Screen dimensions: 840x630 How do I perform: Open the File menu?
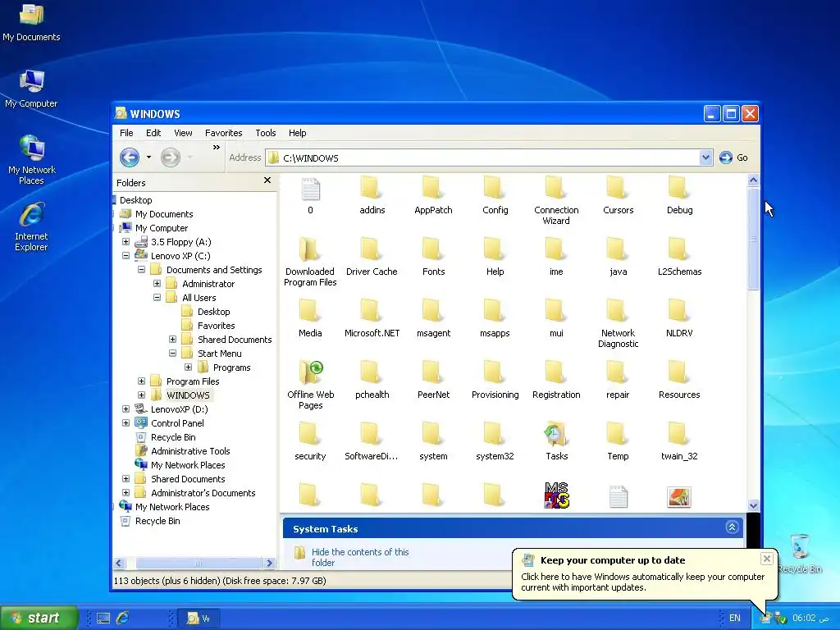click(x=126, y=133)
